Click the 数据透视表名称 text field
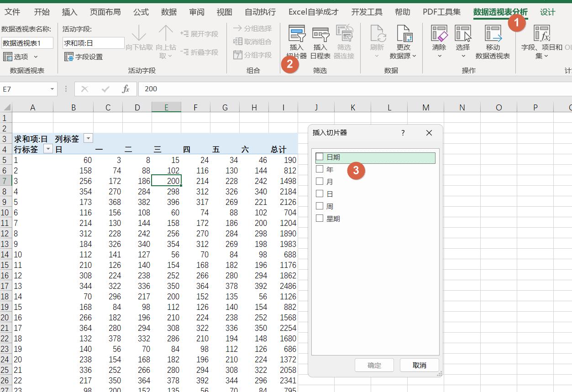 point(27,43)
